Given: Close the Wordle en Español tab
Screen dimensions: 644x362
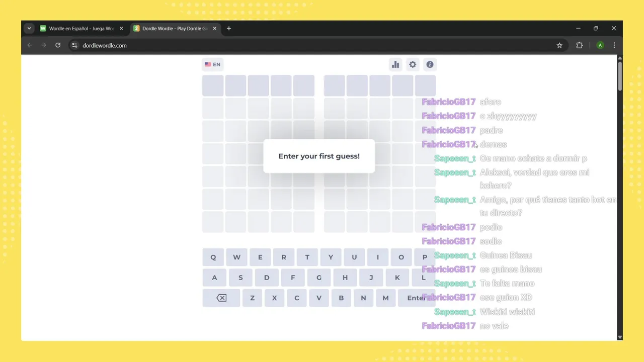Looking at the screenshot, I should pos(121,29).
